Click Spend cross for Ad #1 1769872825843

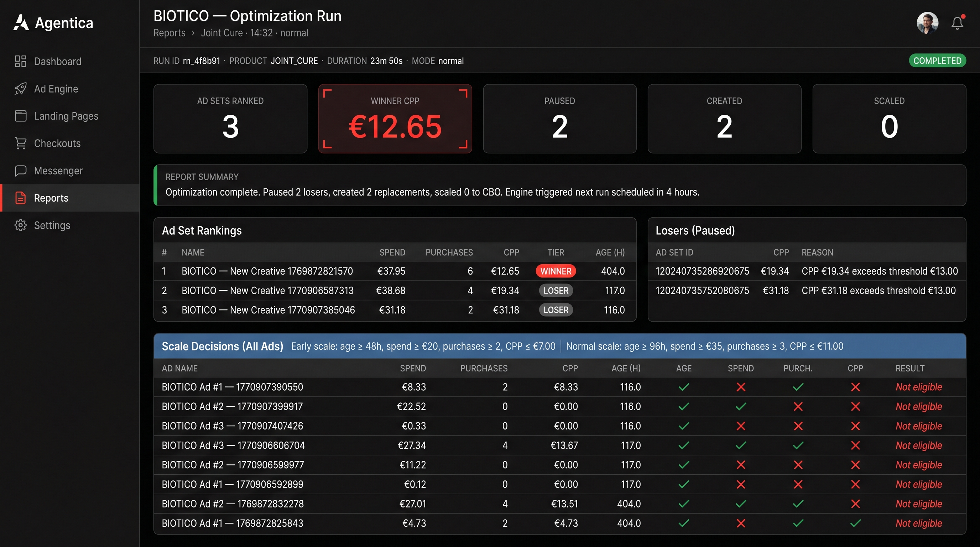point(741,523)
